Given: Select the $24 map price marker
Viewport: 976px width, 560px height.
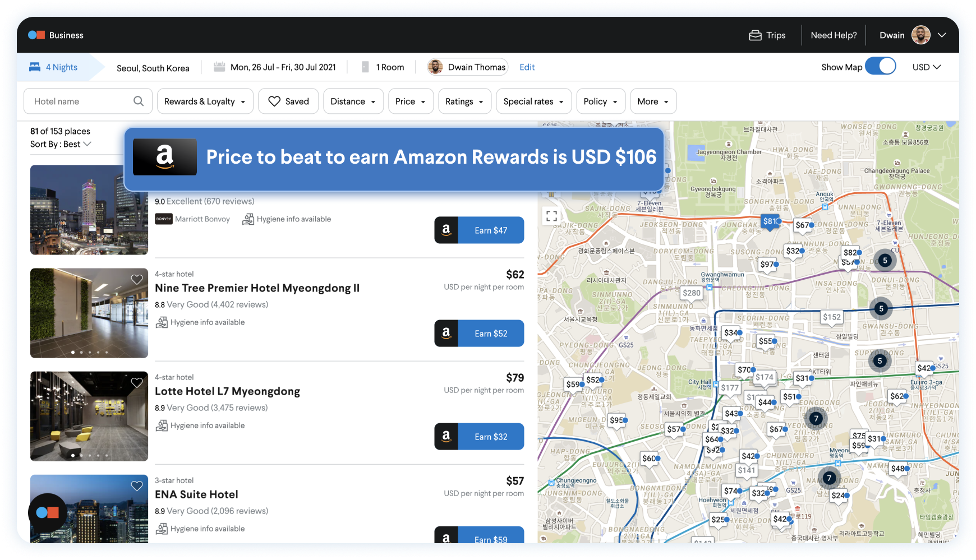Looking at the screenshot, I should 840,496.
